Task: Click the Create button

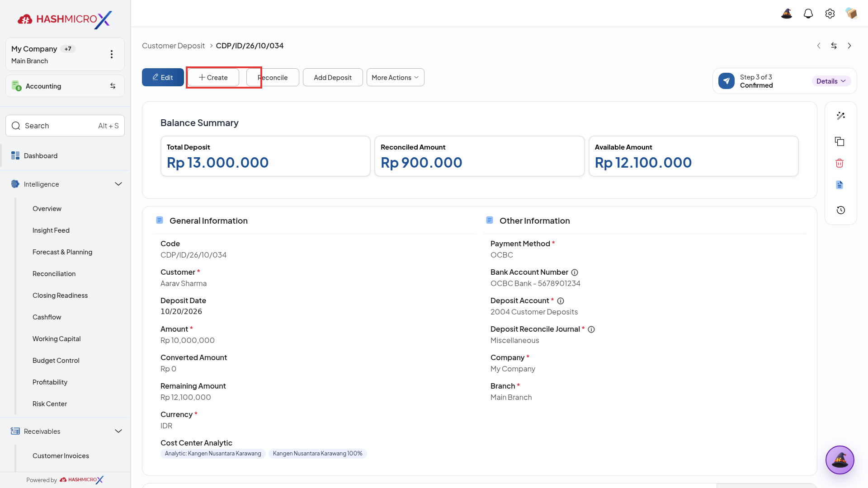Action: click(x=213, y=77)
